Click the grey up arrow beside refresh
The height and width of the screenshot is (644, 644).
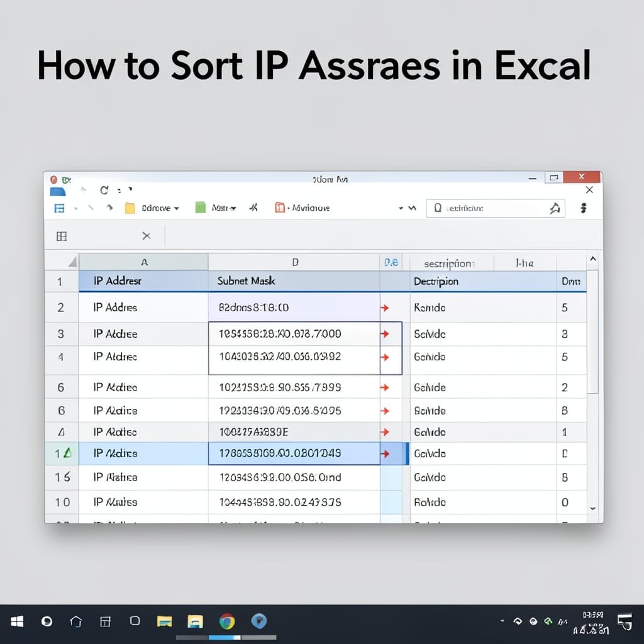[x=84, y=190]
